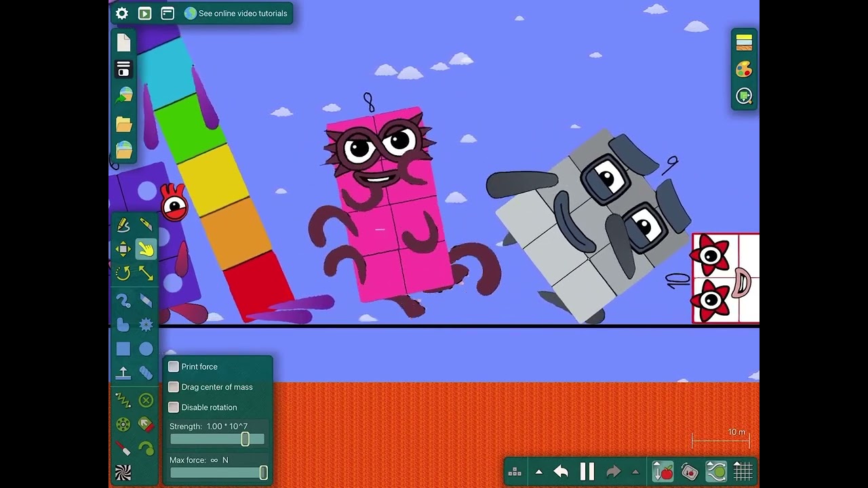Enable Drag center of mass checkbox
Image resolution: width=868 pixels, height=488 pixels.
pos(174,387)
